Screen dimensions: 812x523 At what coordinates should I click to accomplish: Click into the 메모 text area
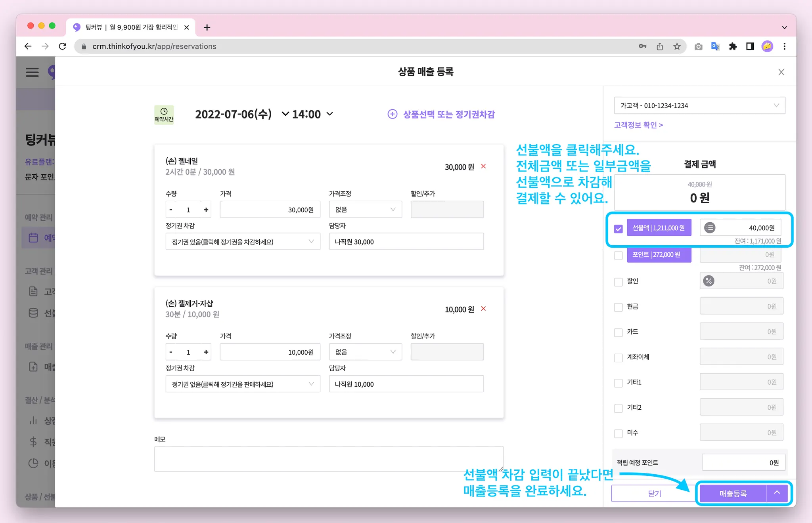tap(329, 459)
